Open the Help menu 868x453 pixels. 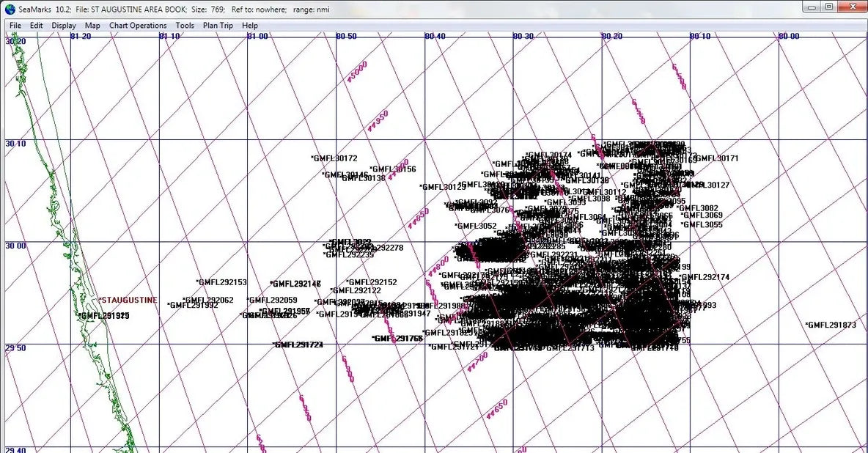point(250,26)
